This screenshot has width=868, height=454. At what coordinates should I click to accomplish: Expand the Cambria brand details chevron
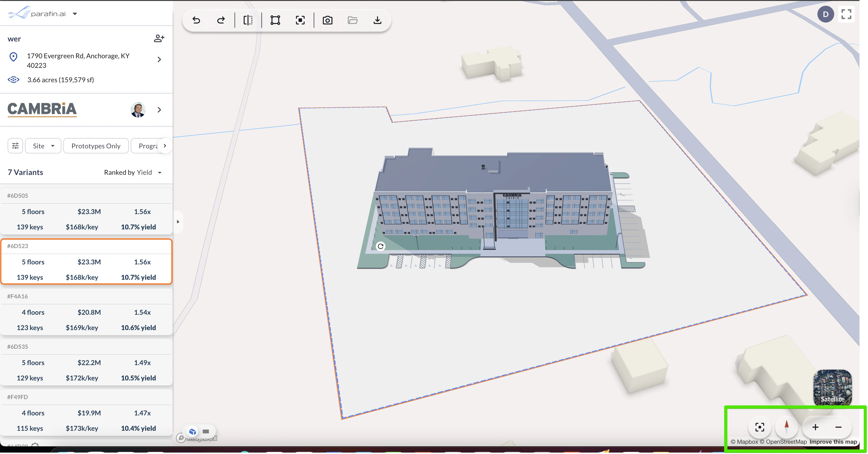159,110
